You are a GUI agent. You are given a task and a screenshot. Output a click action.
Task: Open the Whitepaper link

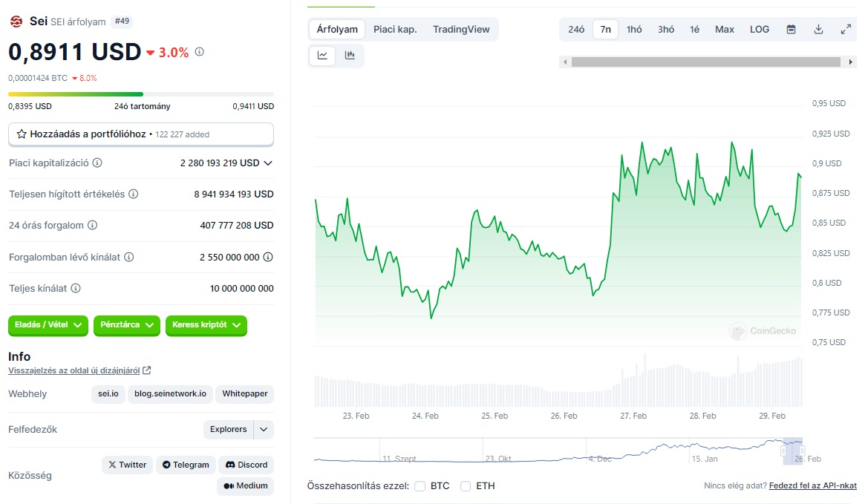(245, 393)
